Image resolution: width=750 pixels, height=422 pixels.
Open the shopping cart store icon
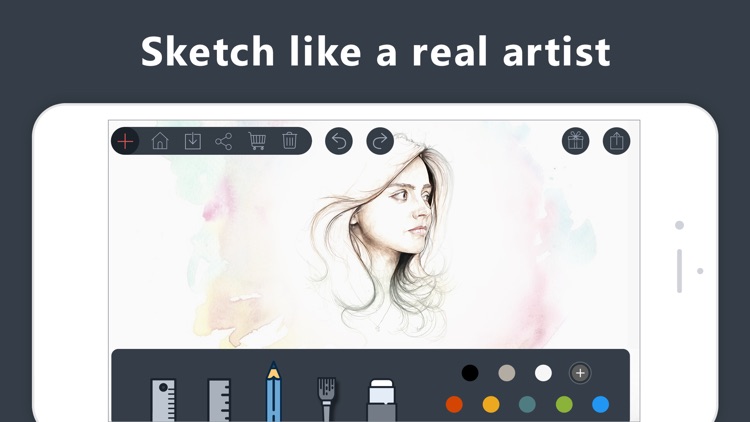click(x=257, y=141)
